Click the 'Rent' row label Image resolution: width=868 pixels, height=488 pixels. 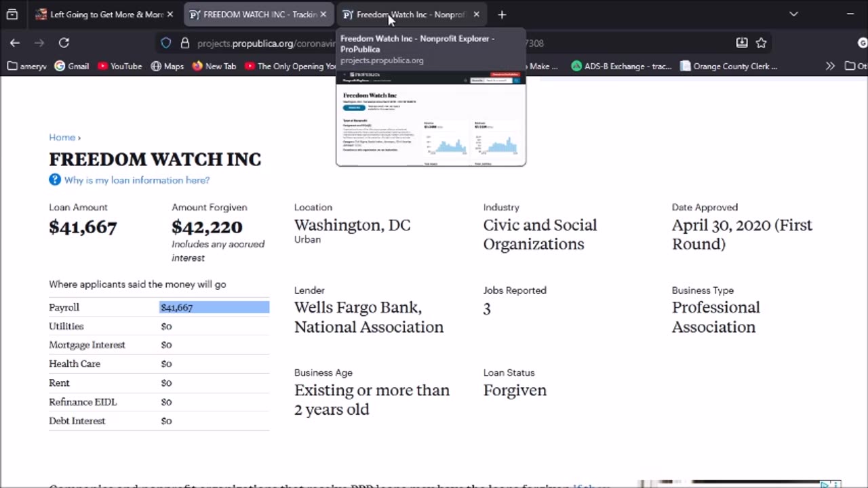tap(59, 383)
